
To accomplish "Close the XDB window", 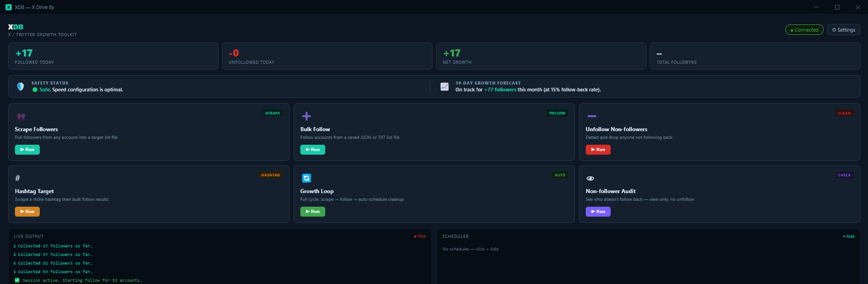I will [858, 7].
